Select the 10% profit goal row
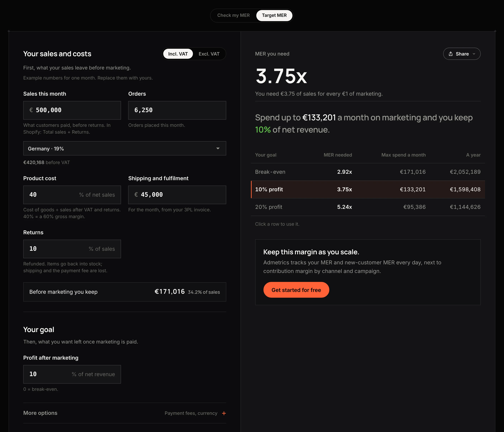Image resolution: width=504 pixels, height=432 pixels. [368, 189]
